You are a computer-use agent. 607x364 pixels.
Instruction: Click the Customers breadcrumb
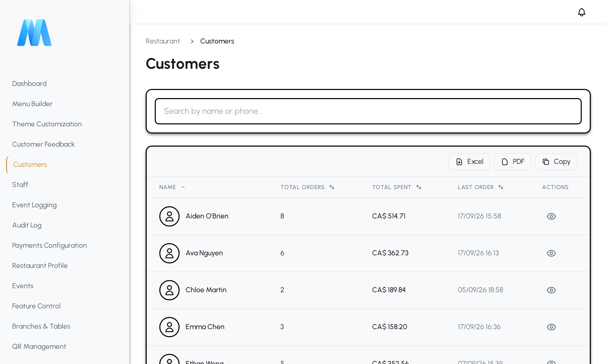217,41
